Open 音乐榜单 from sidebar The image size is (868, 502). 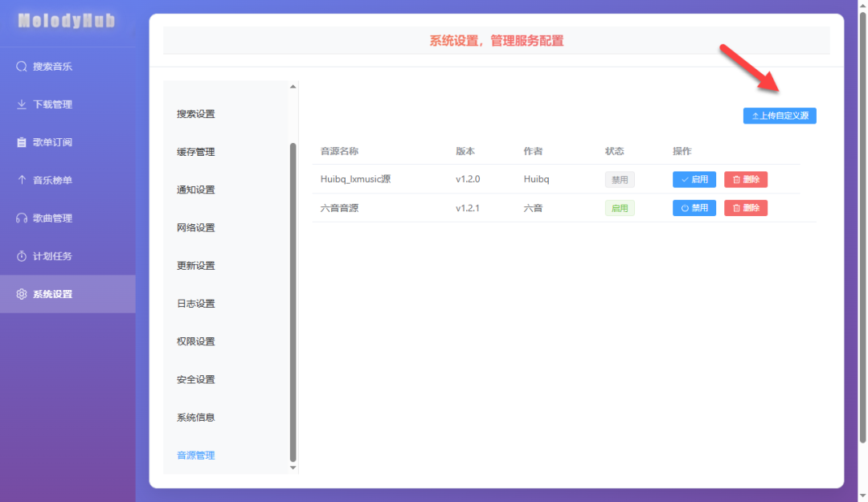click(68, 180)
